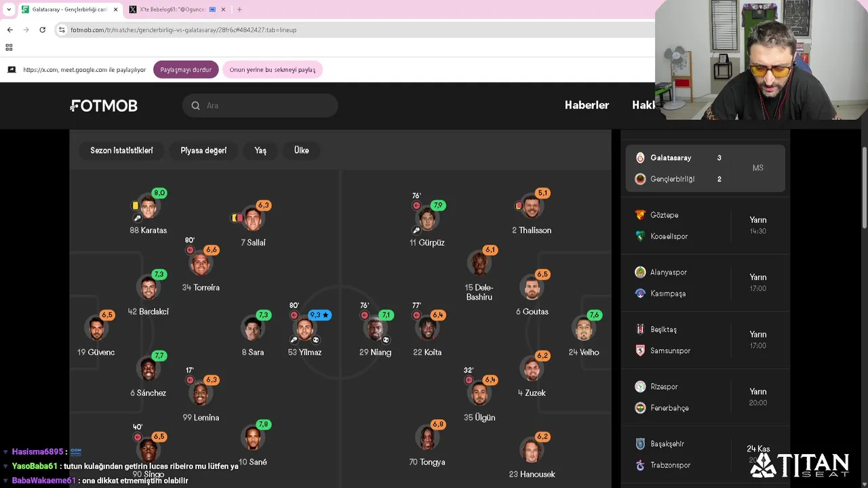Toggle the Sezon istatistikleri filter

tap(121, 150)
